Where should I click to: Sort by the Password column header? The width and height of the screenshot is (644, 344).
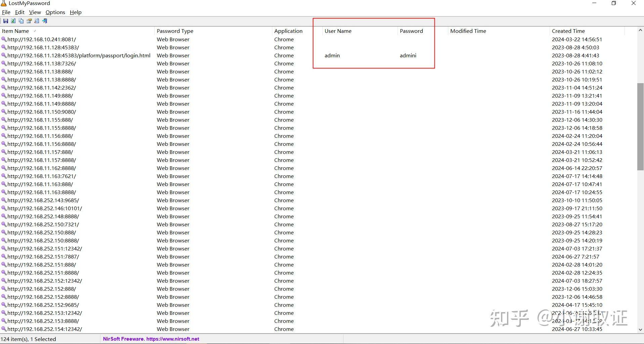coord(423,31)
